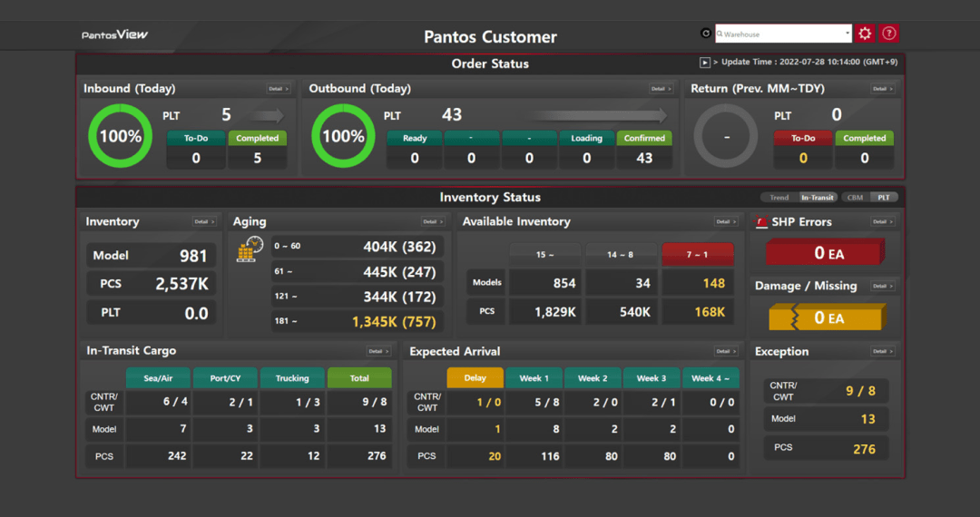Image resolution: width=980 pixels, height=517 pixels.
Task: Open Detail for Expected Arrival
Action: click(x=726, y=352)
